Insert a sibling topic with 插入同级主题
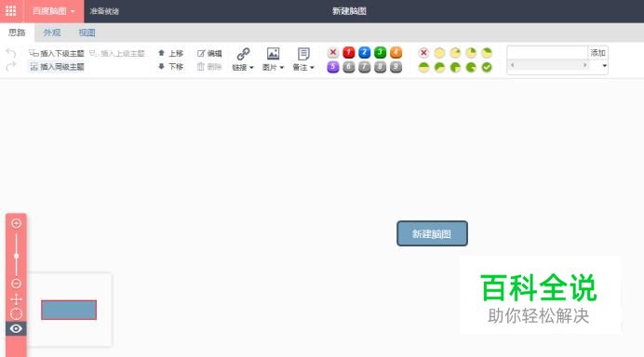644x357 pixels. coord(57,67)
